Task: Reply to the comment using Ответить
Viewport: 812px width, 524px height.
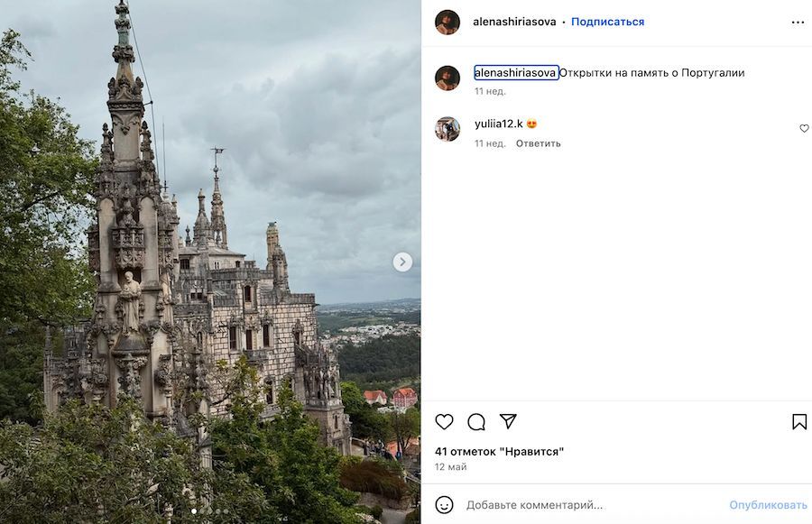Action: 538,143
